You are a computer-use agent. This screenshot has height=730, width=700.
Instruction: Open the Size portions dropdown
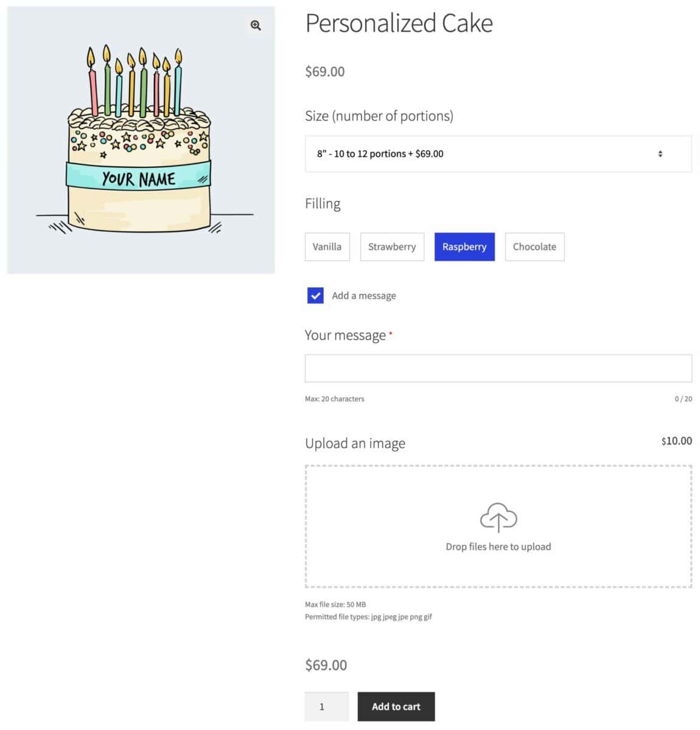pyautogui.click(x=498, y=154)
